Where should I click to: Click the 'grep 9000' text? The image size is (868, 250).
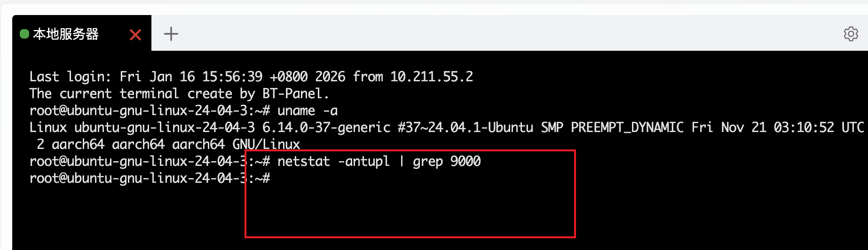pos(447,162)
